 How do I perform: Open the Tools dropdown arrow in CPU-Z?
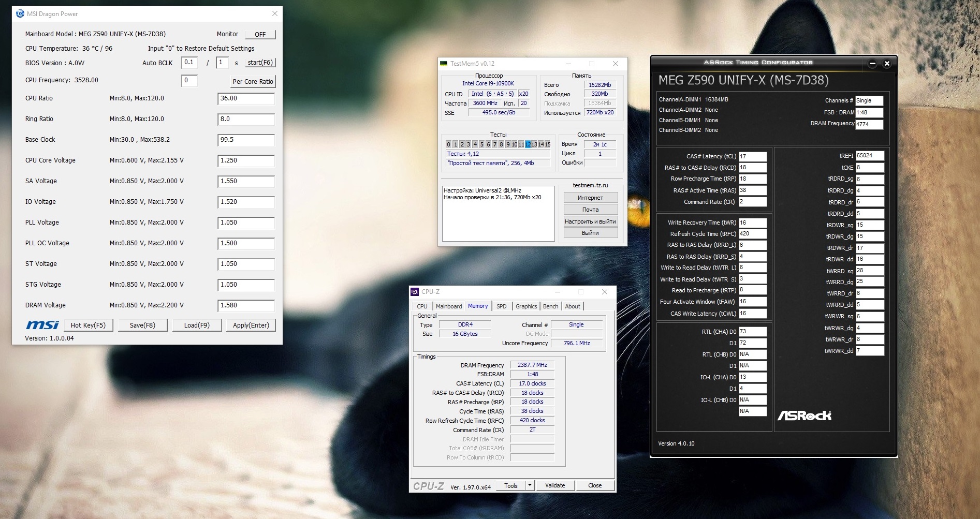point(530,485)
